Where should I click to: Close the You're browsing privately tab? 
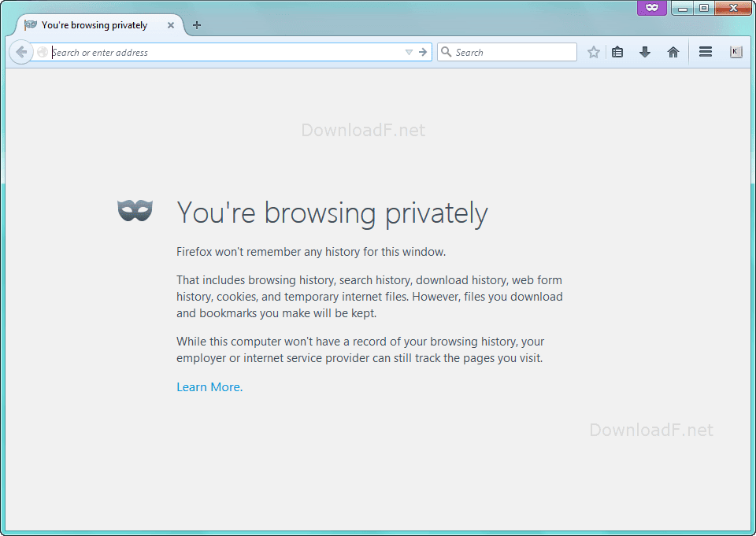coord(171,25)
